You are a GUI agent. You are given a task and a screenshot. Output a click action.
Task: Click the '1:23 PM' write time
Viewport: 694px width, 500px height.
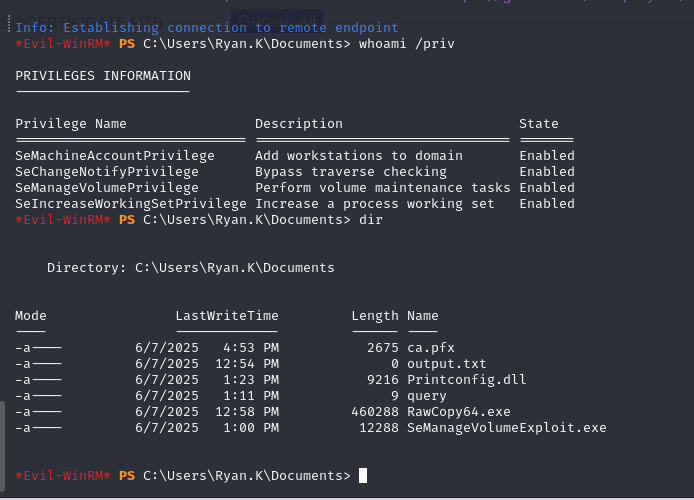pyautogui.click(x=251, y=380)
